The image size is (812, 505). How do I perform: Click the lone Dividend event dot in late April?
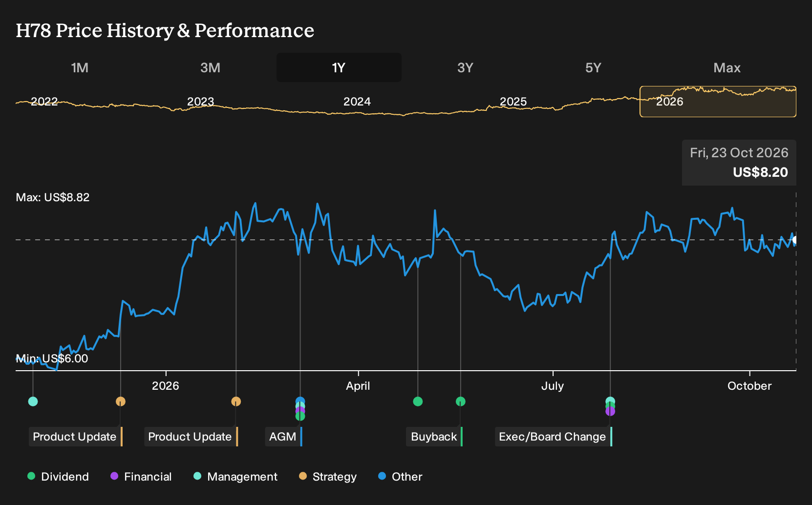coord(418,401)
